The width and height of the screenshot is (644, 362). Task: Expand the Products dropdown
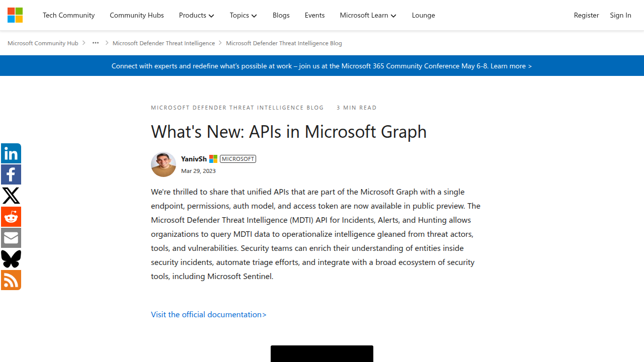coord(197,15)
